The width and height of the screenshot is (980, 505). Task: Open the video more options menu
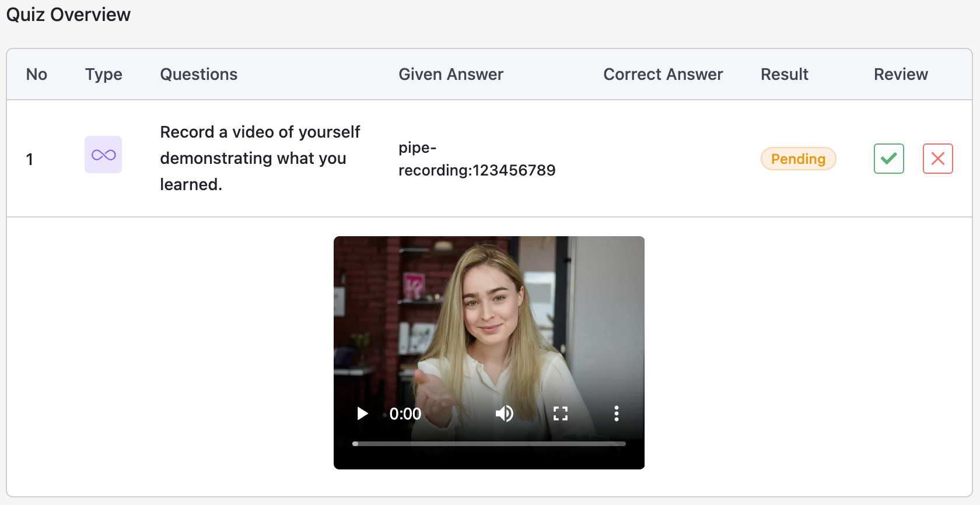coord(616,413)
